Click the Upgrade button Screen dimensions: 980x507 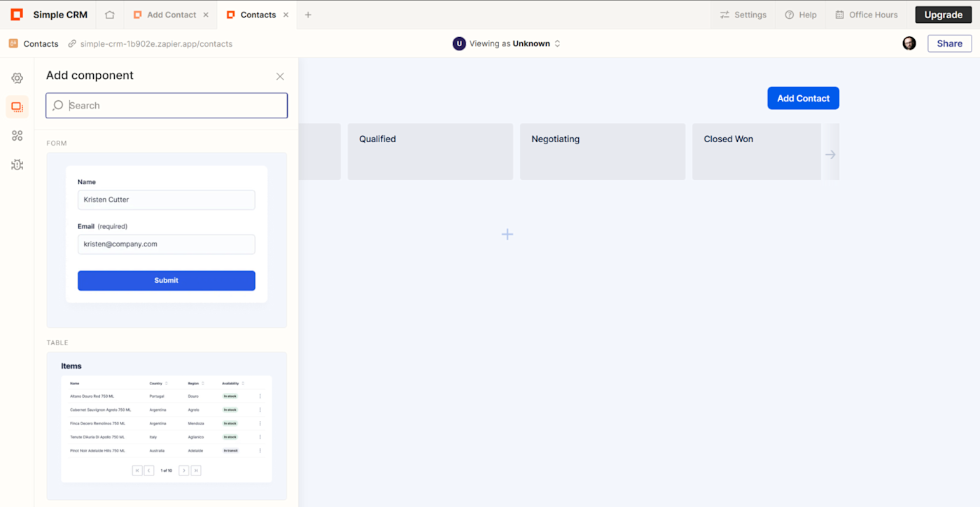[x=944, y=15]
